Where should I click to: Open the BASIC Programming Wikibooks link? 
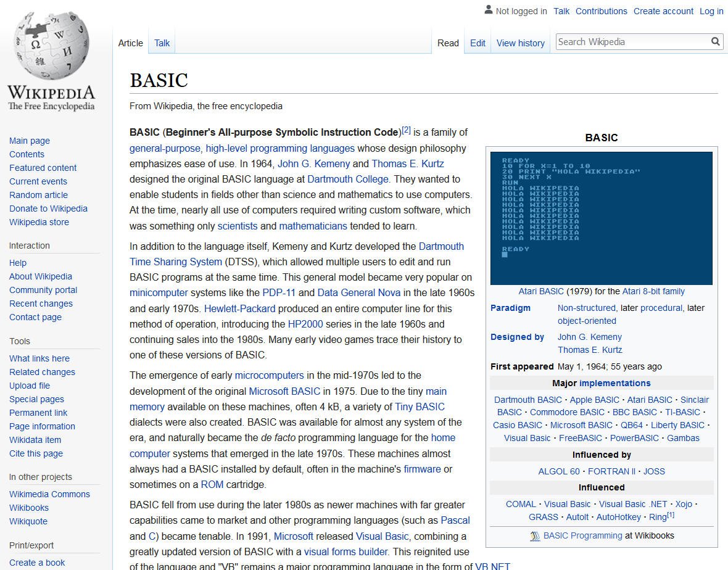582,535
